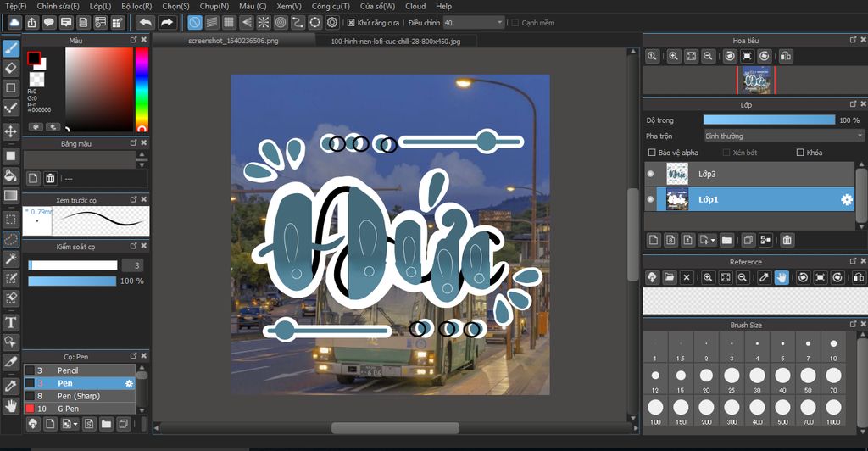Pick the Eyedropper tool in left toolbar

pos(10,386)
